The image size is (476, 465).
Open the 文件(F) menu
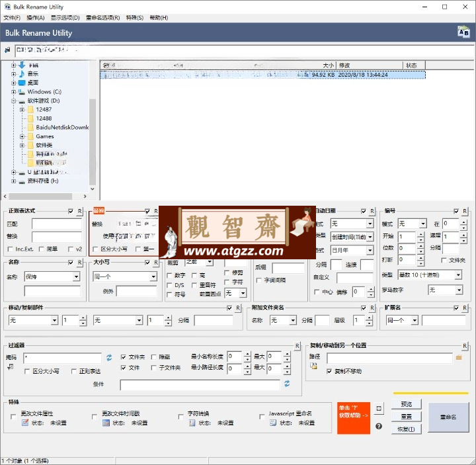click(x=12, y=18)
